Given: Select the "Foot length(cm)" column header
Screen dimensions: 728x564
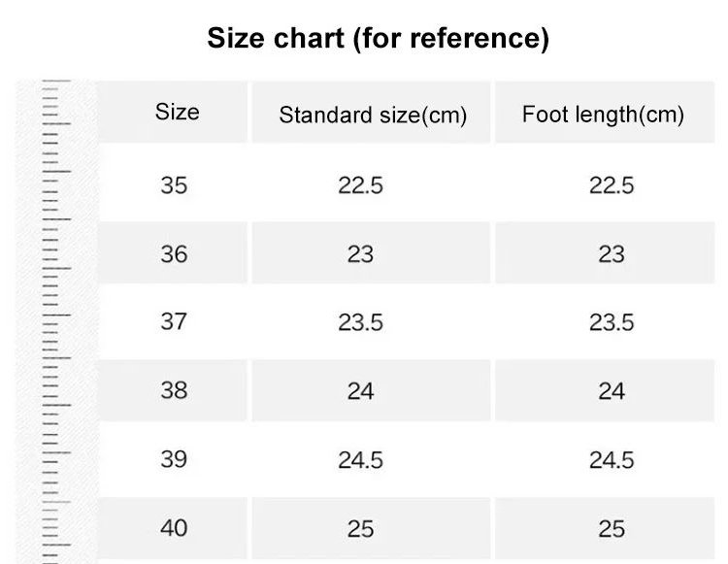Looking at the screenshot, I should [603, 115].
